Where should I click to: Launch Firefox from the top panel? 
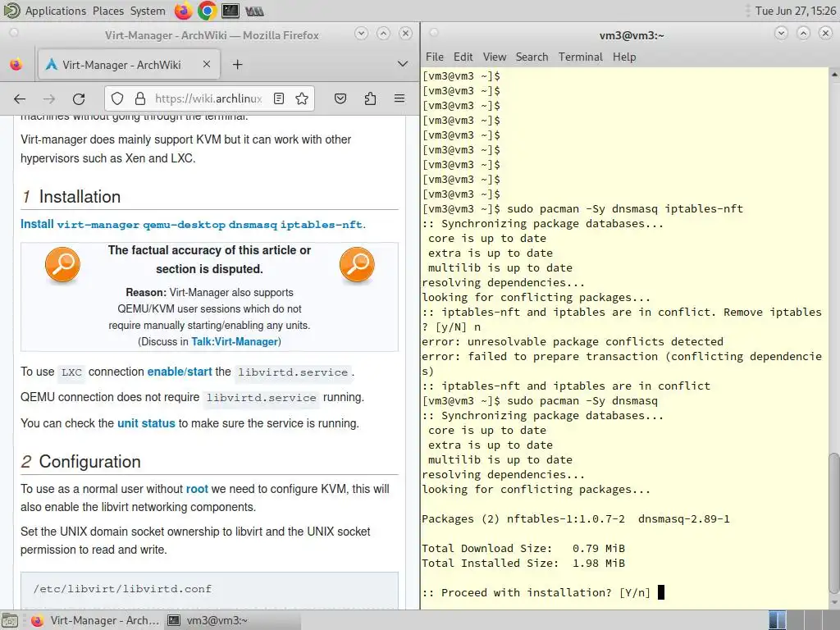point(183,11)
